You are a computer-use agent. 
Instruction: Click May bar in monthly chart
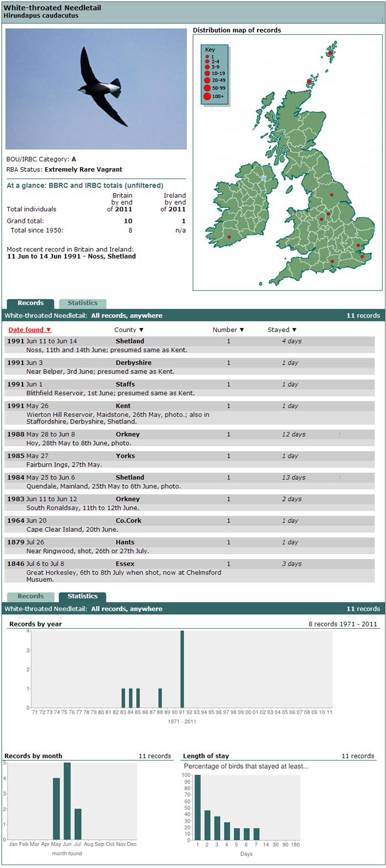coord(56,809)
